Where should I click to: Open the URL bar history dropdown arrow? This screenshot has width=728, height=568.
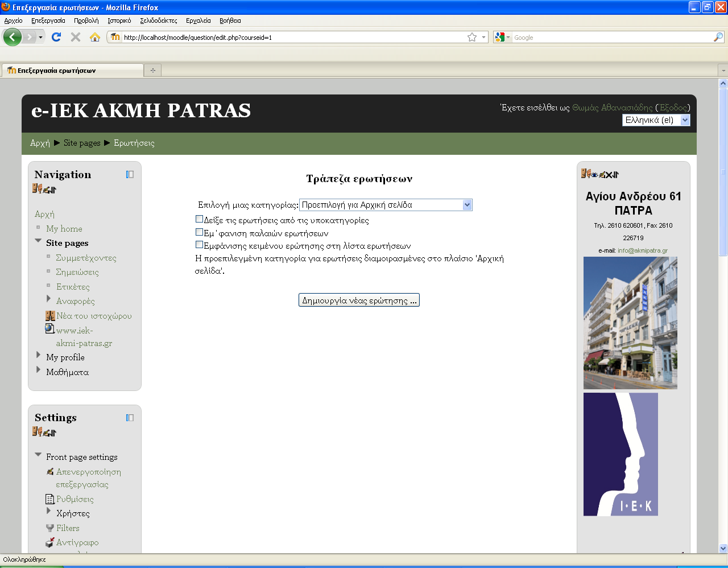(483, 37)
